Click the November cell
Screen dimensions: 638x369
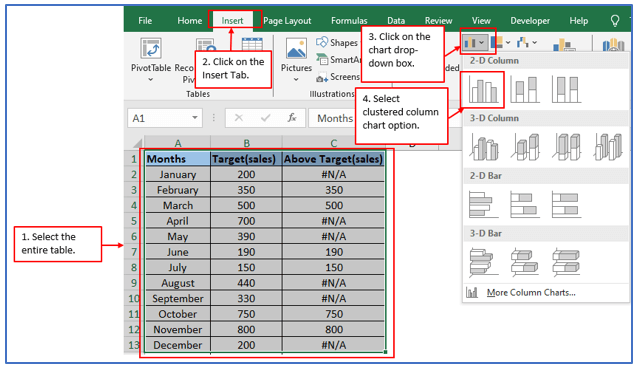coord(177,329)
